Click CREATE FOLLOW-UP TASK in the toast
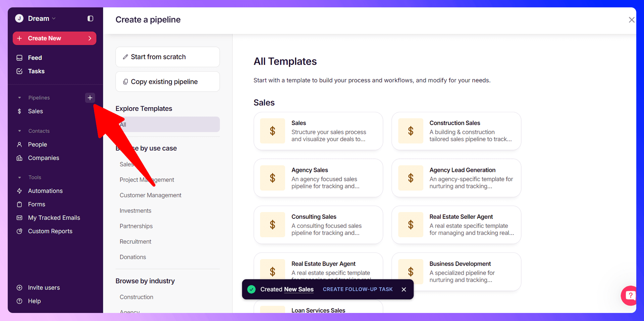The height and width of the screenshot is (321, 644). 358,289
